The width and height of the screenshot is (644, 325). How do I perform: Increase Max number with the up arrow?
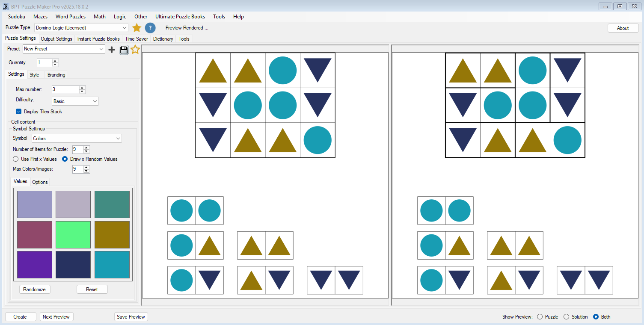83,88
